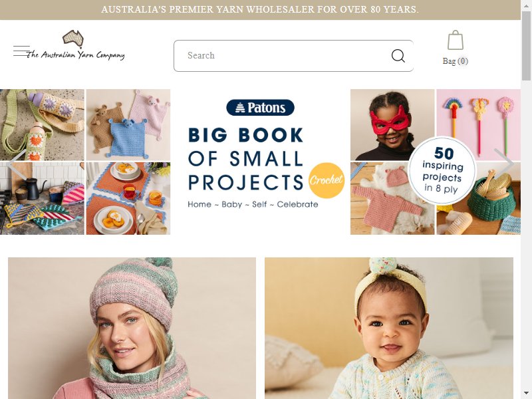Advance to next carousel slide arrow

[x=504, y=164]
